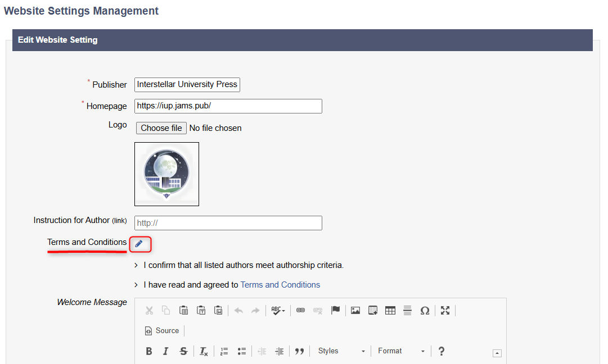Add a hyperlink using the Link icon

tap(300, 311)
